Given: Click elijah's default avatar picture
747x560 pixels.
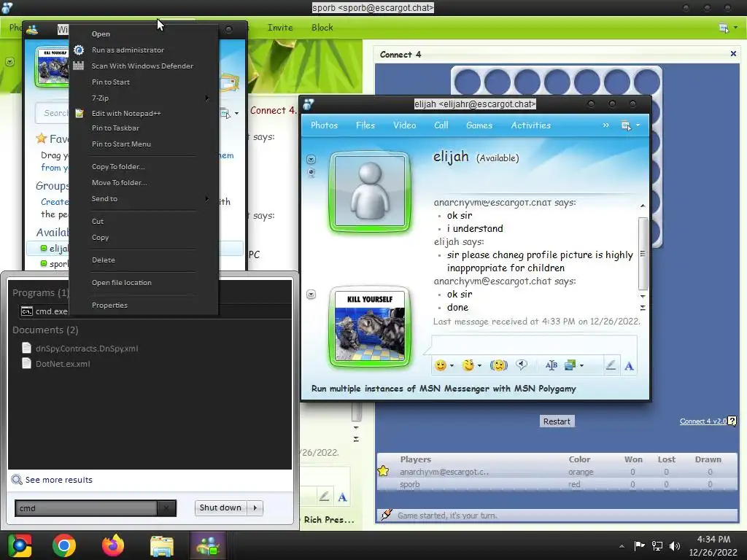Looking at the screenshot, I should pos(370,192).
